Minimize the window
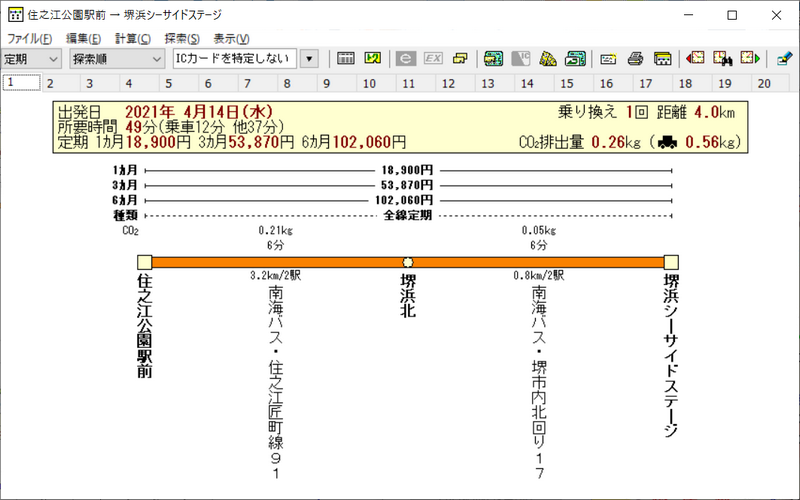Viewport: 800px width, 500px height. pos(688,15)
